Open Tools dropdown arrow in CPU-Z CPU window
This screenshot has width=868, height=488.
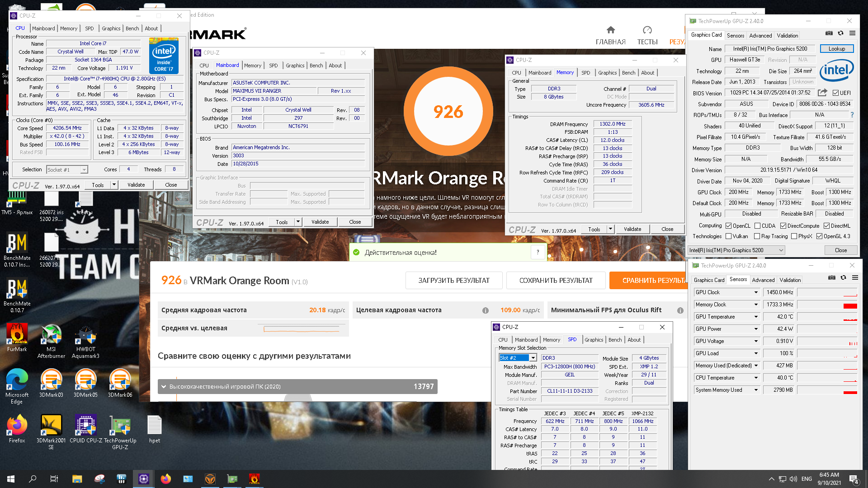[x=114, y=185]
